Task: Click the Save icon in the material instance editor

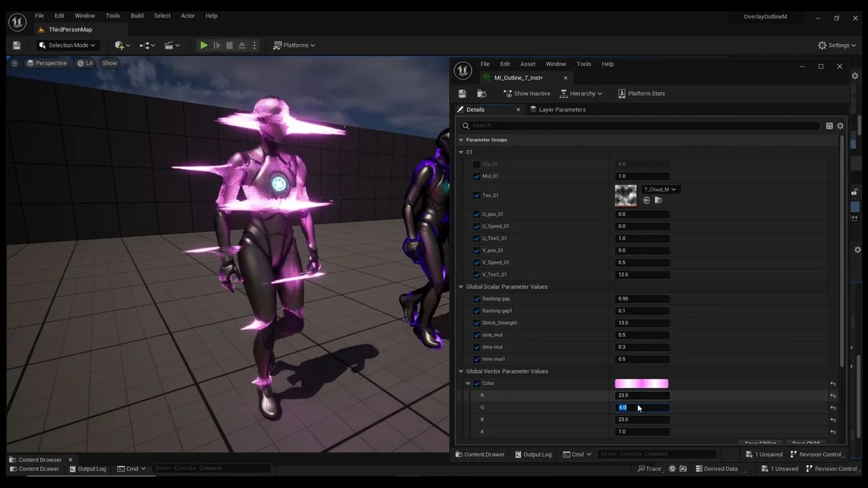Action: point(462,94)
